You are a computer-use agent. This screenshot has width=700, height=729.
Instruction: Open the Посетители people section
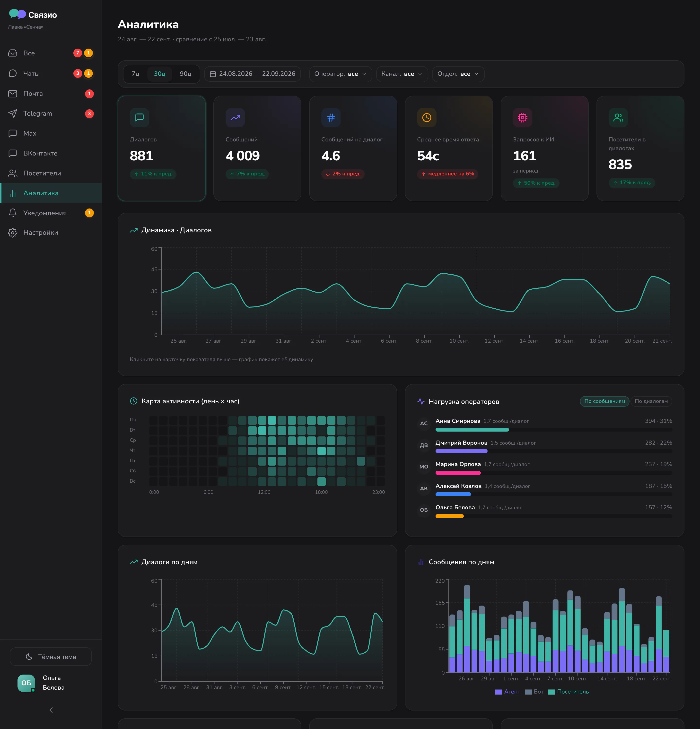click(51, 173)
